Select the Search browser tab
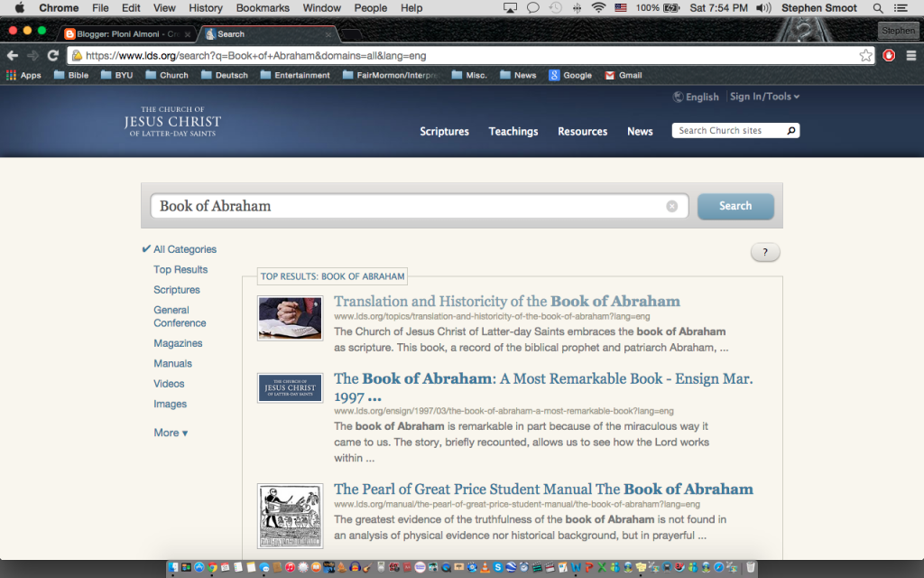The height and width of the screenshot is (578, 924). [x=269, y=33]
